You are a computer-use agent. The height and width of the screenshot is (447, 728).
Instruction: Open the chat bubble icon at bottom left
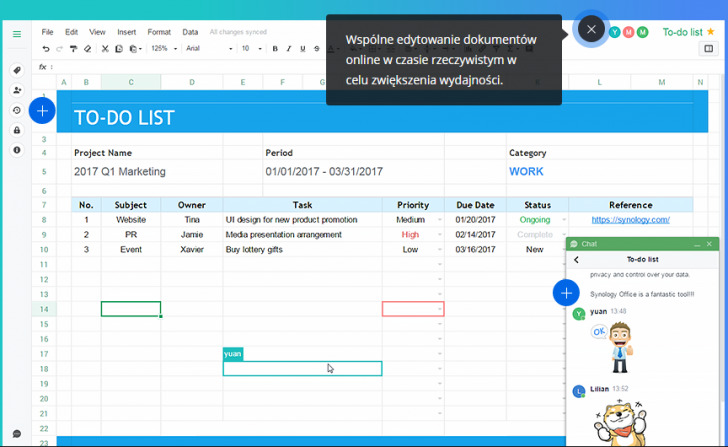pos(17,434)
